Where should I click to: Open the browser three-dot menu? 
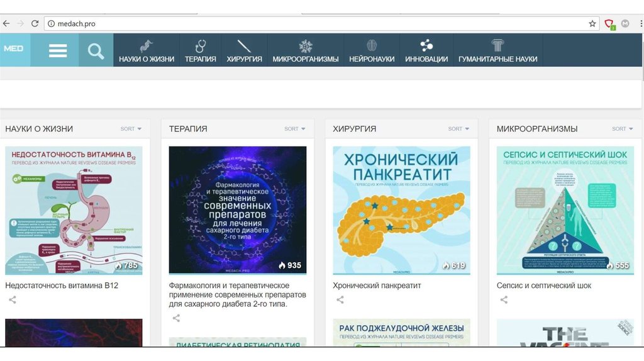[641, 24]
